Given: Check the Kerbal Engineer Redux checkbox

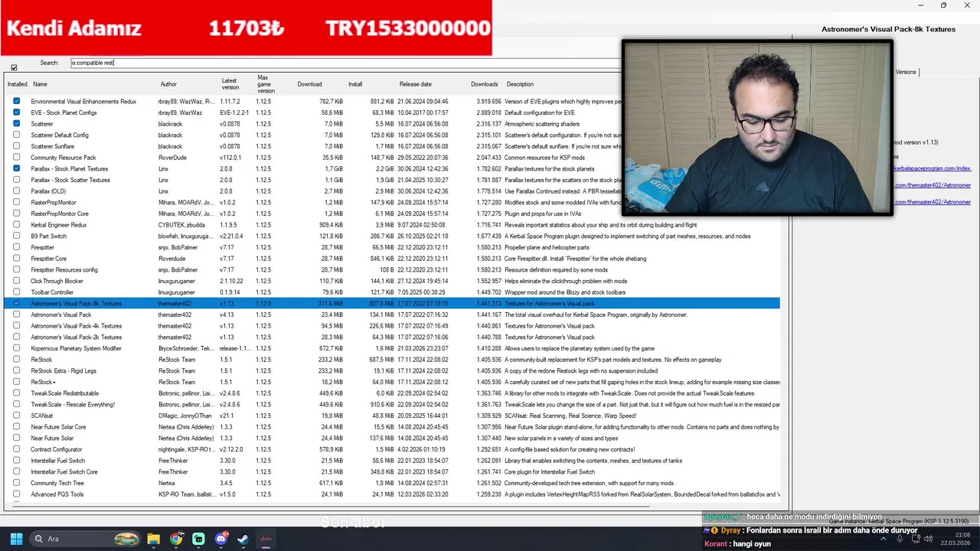Looking at the screenshot, I should (x=16, y=225).
